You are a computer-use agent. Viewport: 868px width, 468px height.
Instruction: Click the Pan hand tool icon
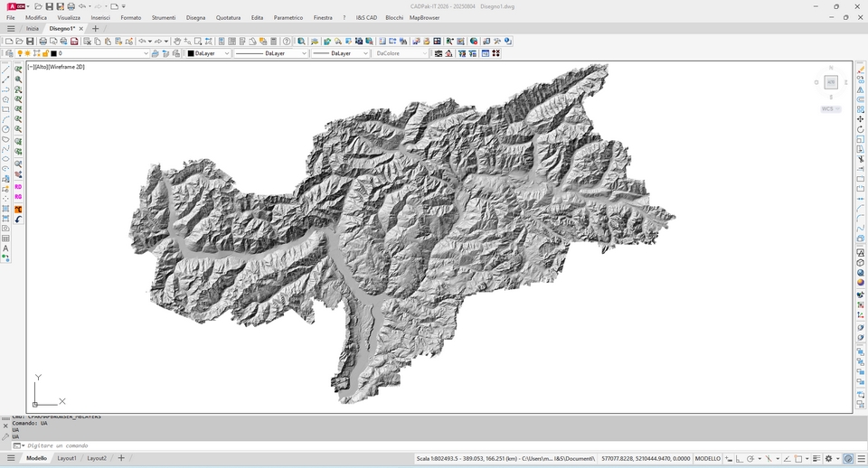(x=177, y=41)
